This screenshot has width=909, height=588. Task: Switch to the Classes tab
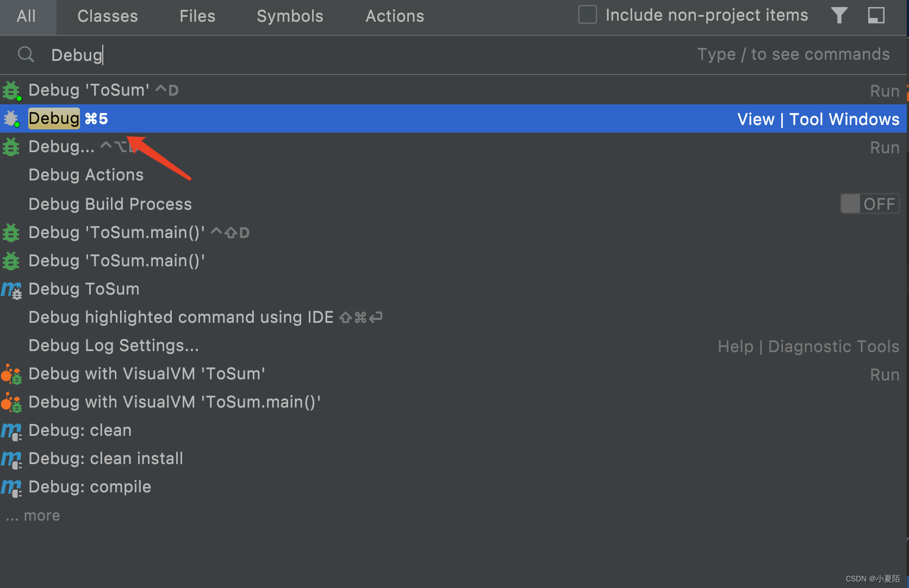pyautogui.click(x=108, y=16)
